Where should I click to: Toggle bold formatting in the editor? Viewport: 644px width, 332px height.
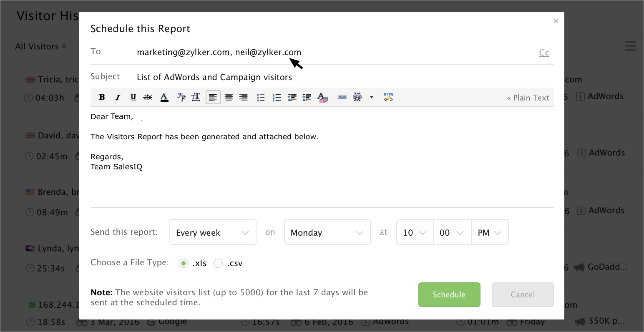[102, 97]
